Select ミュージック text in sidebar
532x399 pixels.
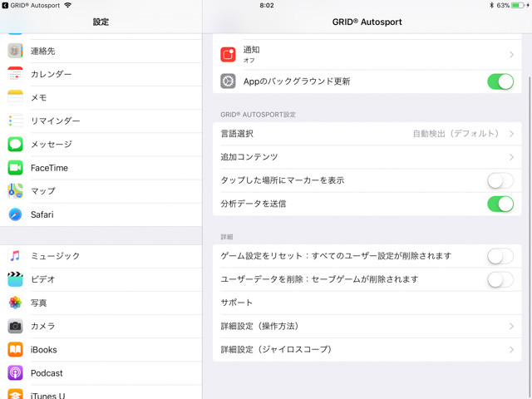click(x=56, y=256)
